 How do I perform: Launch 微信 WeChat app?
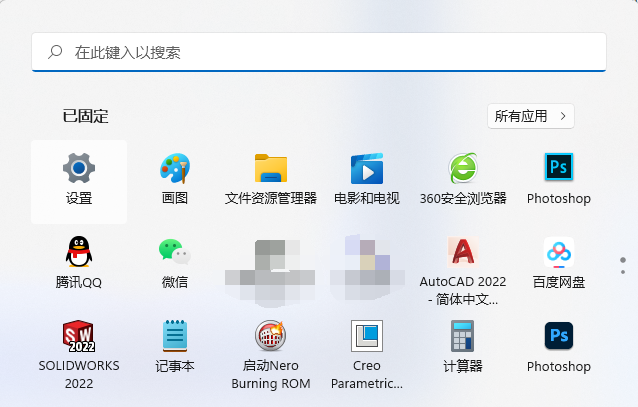click(x=175, y=263)
